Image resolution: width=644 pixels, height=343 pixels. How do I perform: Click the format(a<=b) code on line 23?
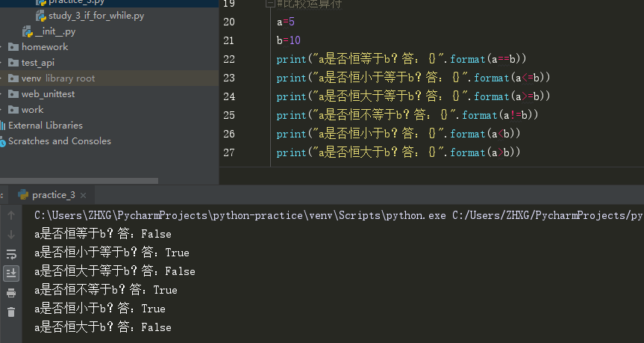[512, 78]
